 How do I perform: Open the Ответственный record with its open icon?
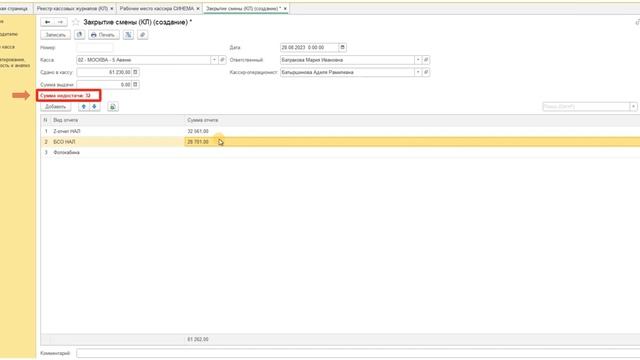pyautogui.click(x=426, y=60)
